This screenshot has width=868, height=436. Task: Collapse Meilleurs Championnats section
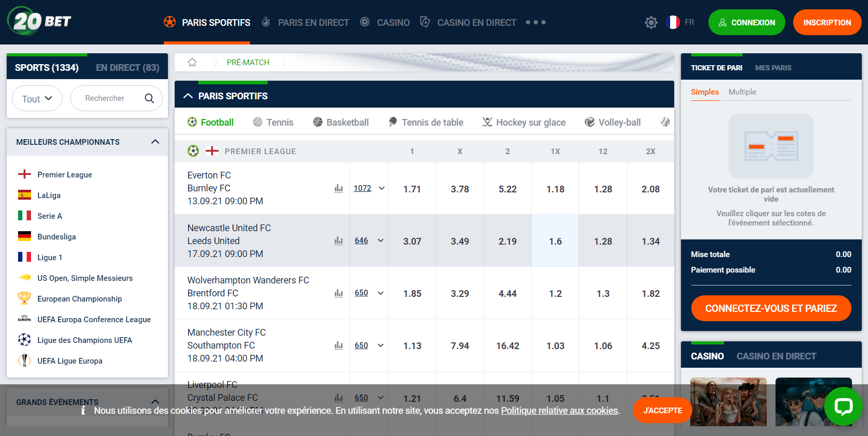(x=155, y=142)
